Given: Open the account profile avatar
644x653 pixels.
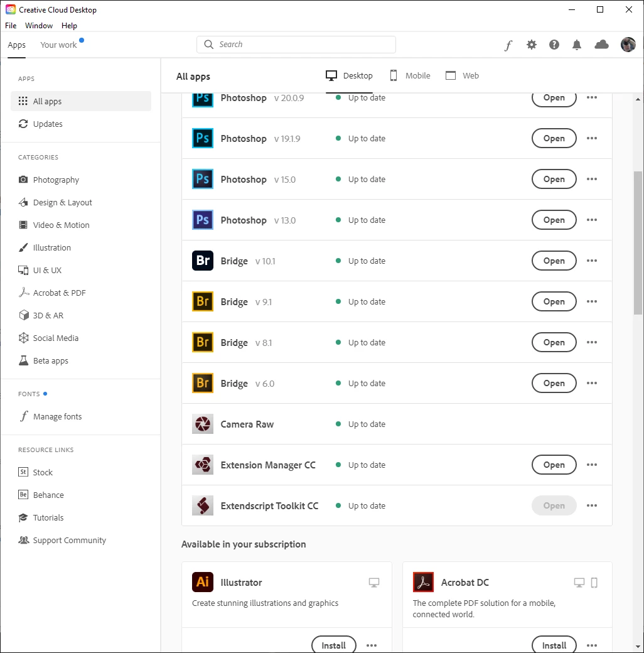Looking at the screenshot, I should click(x=628, y=45).
